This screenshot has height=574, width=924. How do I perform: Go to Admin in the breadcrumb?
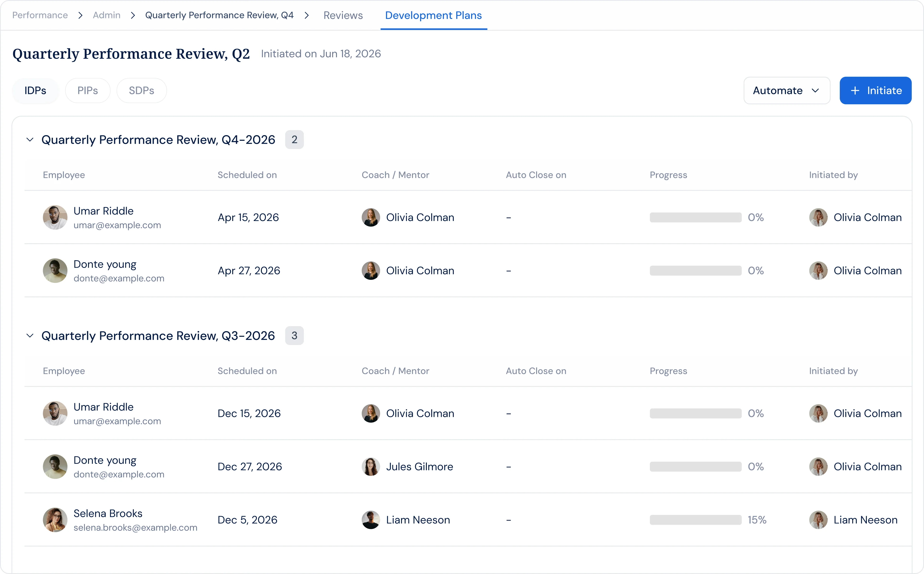[107, 15]
